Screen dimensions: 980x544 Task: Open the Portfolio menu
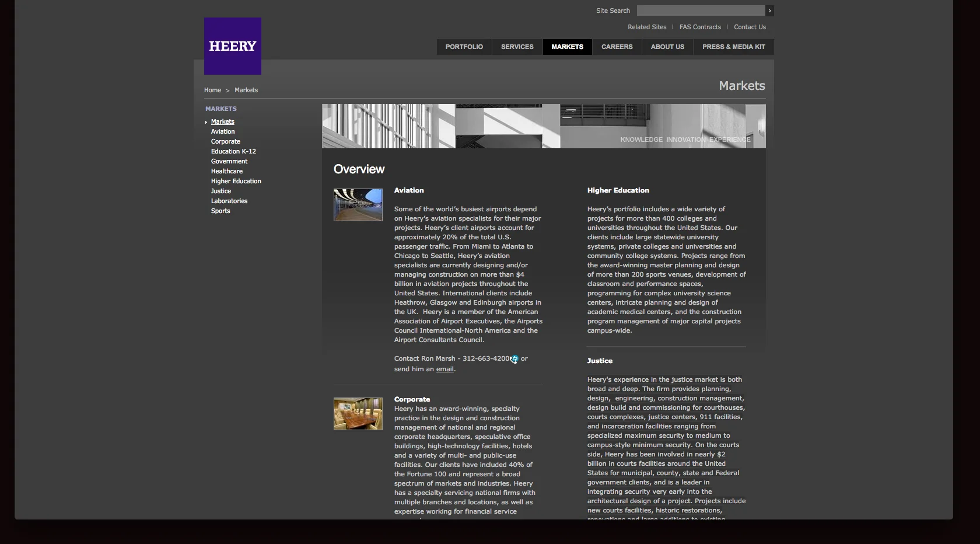click(x=463, y=47)
